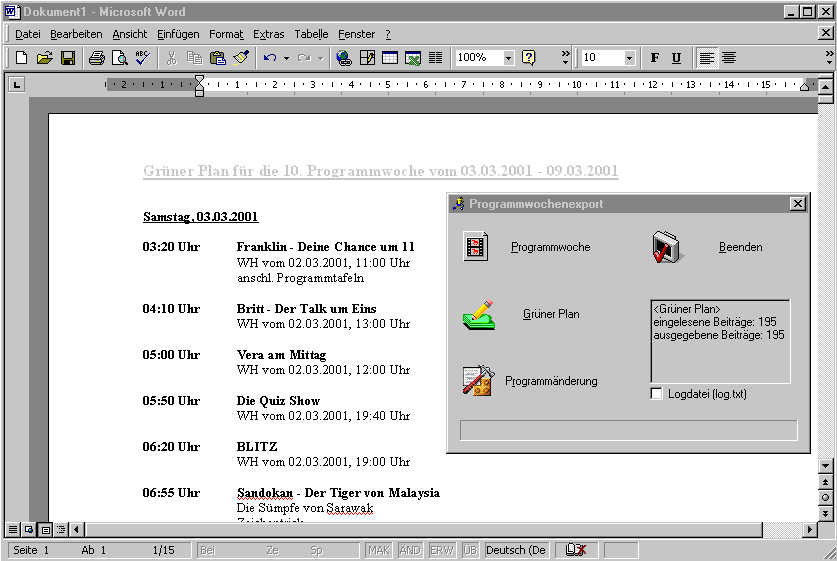Insert an Excel worksheet icon
This screenshot has height=561, width=837.
coord(413,58)
